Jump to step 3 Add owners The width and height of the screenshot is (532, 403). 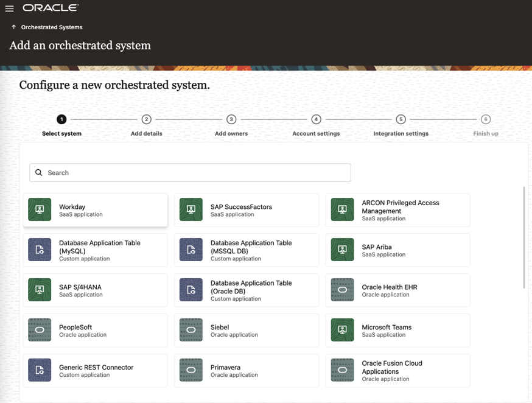pyautogui.click(x=231, y=119)
